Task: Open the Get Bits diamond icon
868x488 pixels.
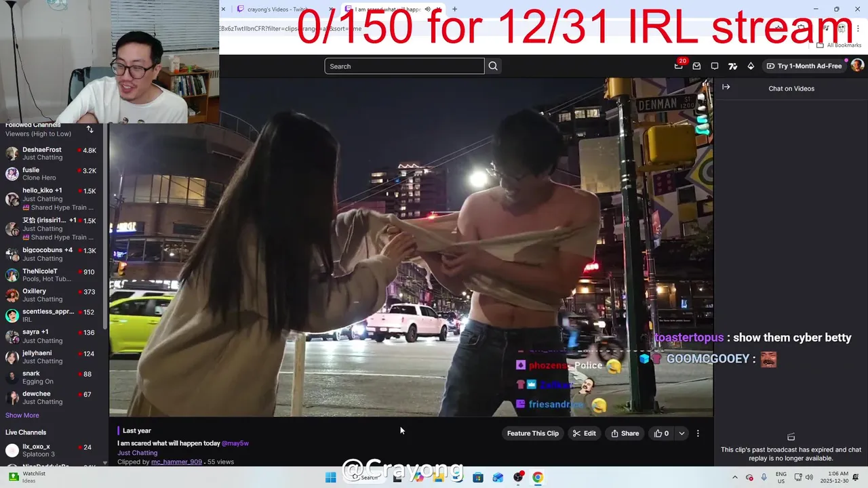Action: pyautogui.click(x=751, y=66)
